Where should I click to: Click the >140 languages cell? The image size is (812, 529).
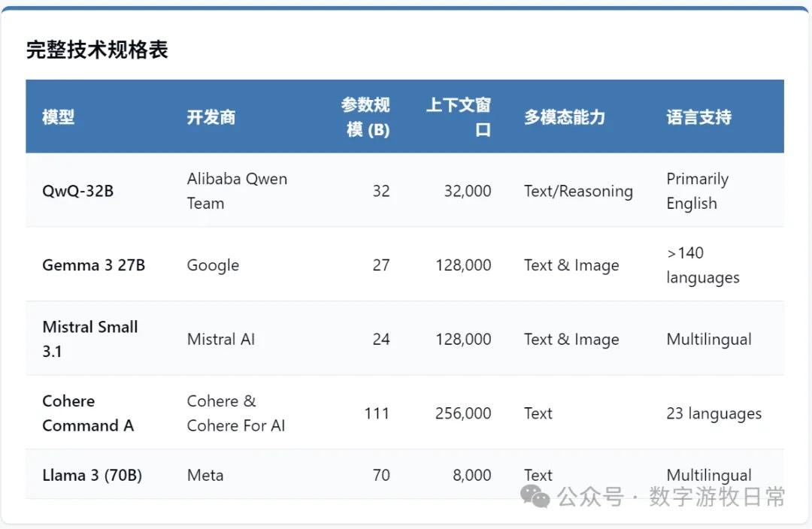(x=702, y=265)
